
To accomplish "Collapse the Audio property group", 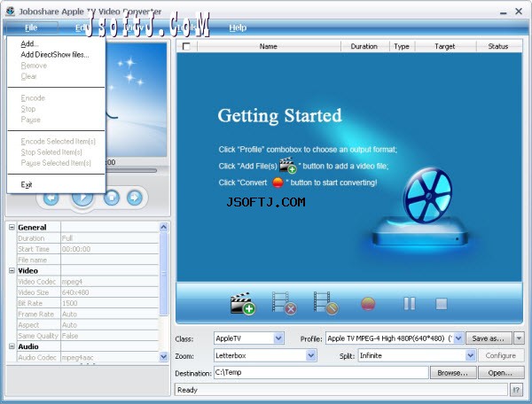I will tap(12, 346).
